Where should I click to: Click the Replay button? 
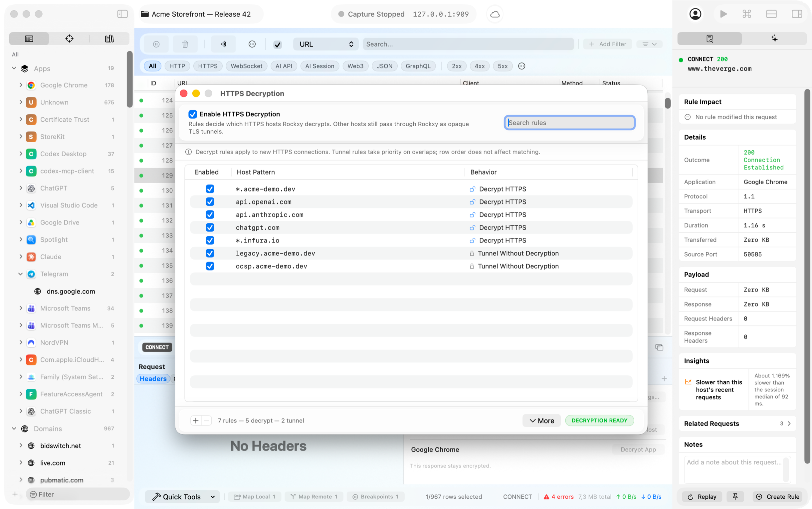pos(702,497)
